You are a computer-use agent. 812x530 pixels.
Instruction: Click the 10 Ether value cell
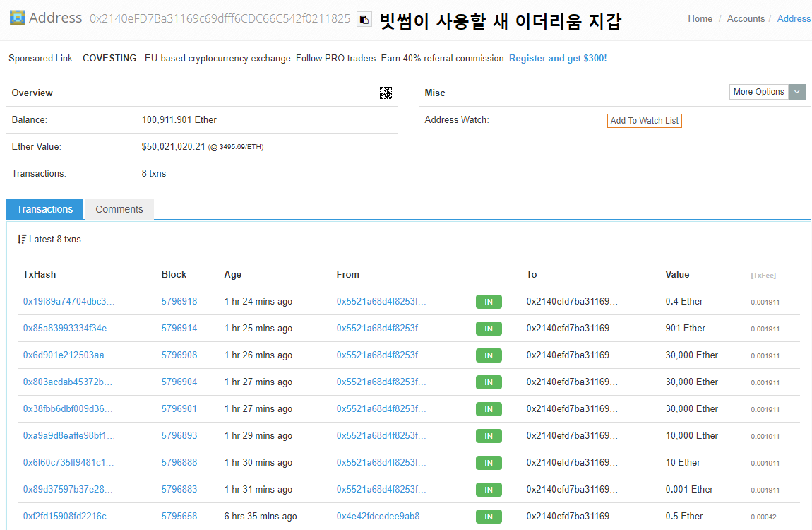[x=683, y=463]
